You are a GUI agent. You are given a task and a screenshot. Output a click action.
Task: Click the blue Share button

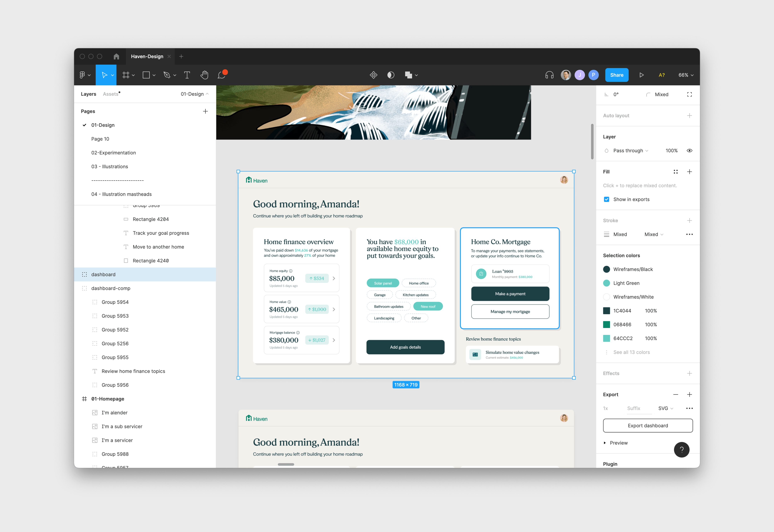click(x=616, y=75)
